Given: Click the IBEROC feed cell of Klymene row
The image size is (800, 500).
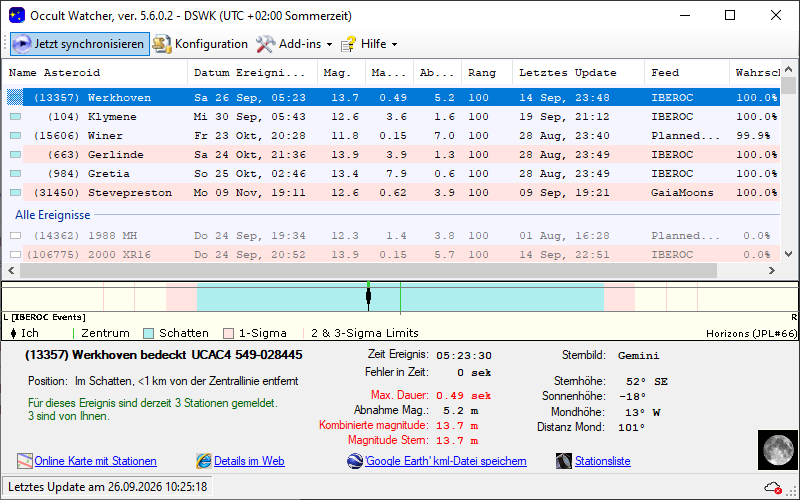Looking at the screenshot, I should click(672, 117).
